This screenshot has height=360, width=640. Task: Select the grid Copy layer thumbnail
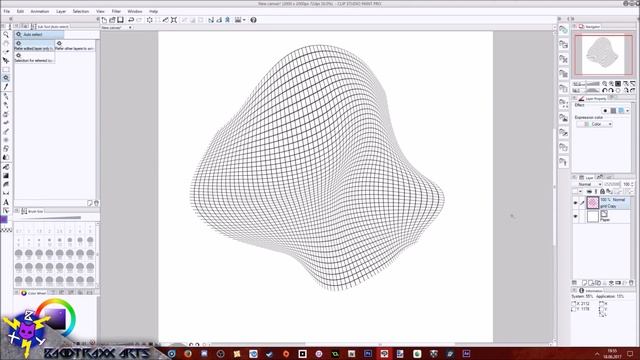[593, 203]
